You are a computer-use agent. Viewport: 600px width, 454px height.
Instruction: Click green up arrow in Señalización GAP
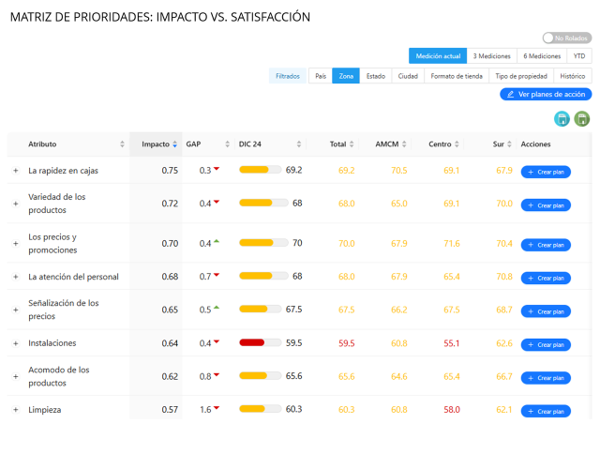coord(216,308)
